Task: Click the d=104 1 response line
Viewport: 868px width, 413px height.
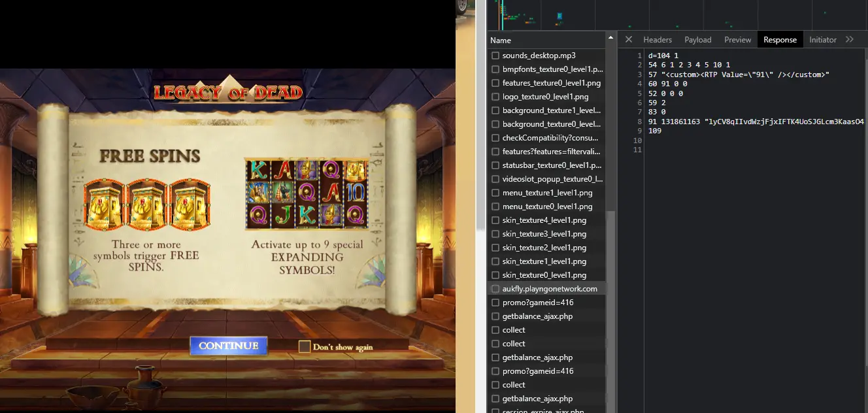Action: tap(663, 56)
